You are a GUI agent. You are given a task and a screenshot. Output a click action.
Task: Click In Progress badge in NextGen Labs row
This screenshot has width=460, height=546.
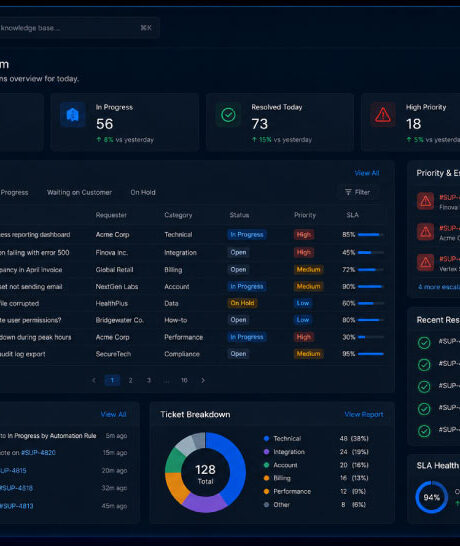(x=247, y=286)
